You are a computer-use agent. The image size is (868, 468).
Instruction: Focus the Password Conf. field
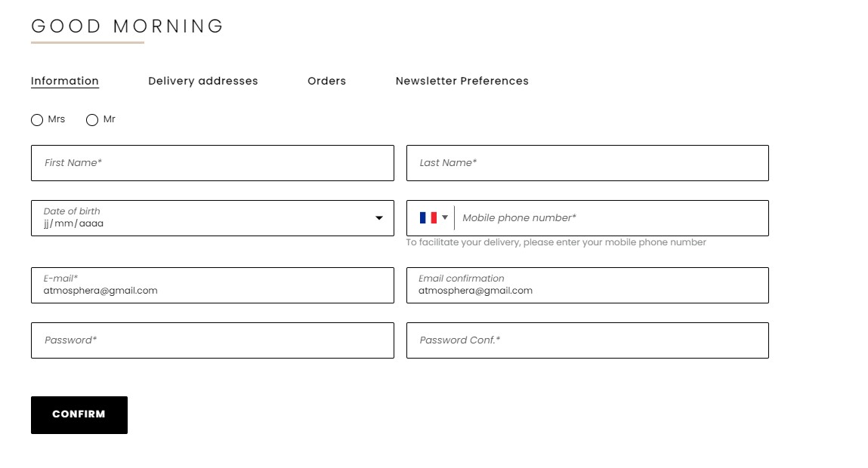click(x=587, y=340)
